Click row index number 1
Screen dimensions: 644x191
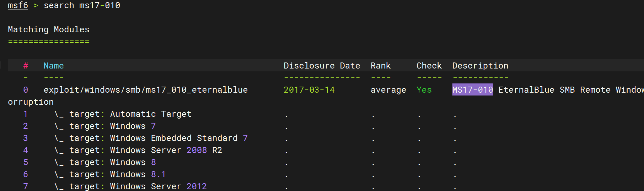(26, 114)
